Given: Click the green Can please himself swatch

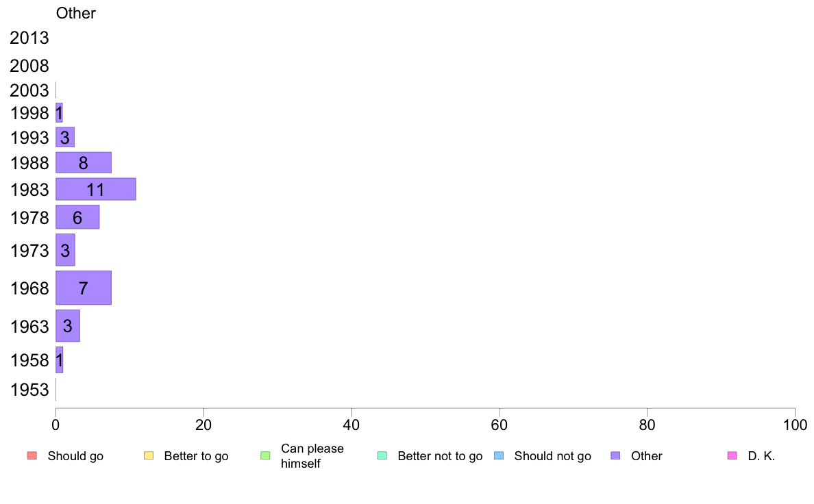Looking at the screenshot, I should pyautogui.click(x=265, y=456).
